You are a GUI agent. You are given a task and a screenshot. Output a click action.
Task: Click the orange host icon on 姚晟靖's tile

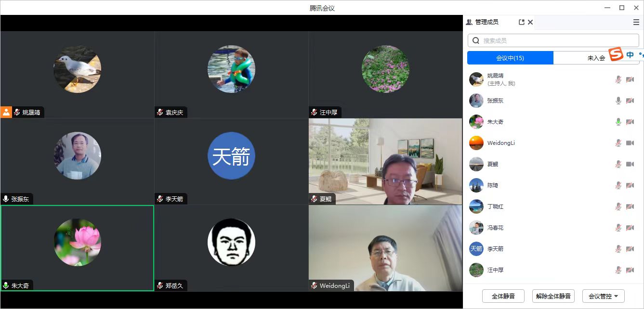[6, 112]
